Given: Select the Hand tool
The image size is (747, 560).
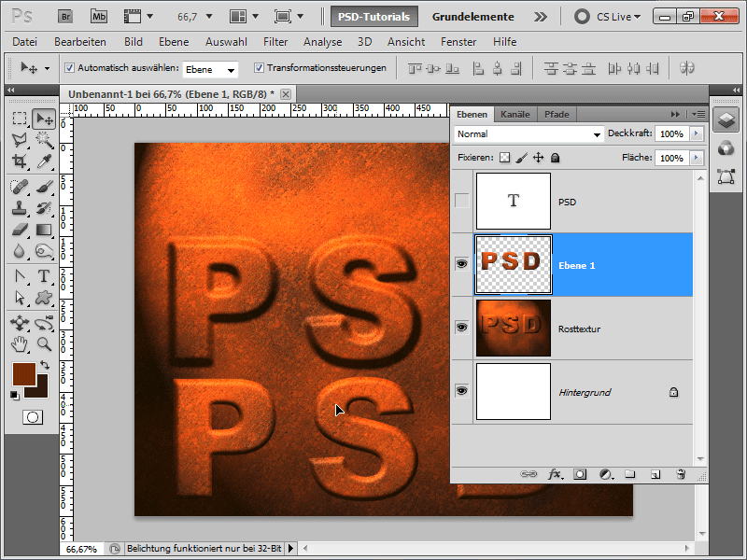Looking at the screenshot, I should point(20,343).
